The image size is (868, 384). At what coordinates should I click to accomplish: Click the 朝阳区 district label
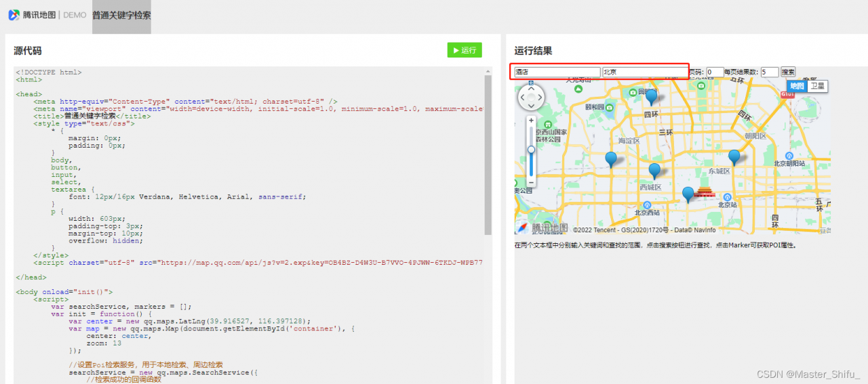pos(754,135)
